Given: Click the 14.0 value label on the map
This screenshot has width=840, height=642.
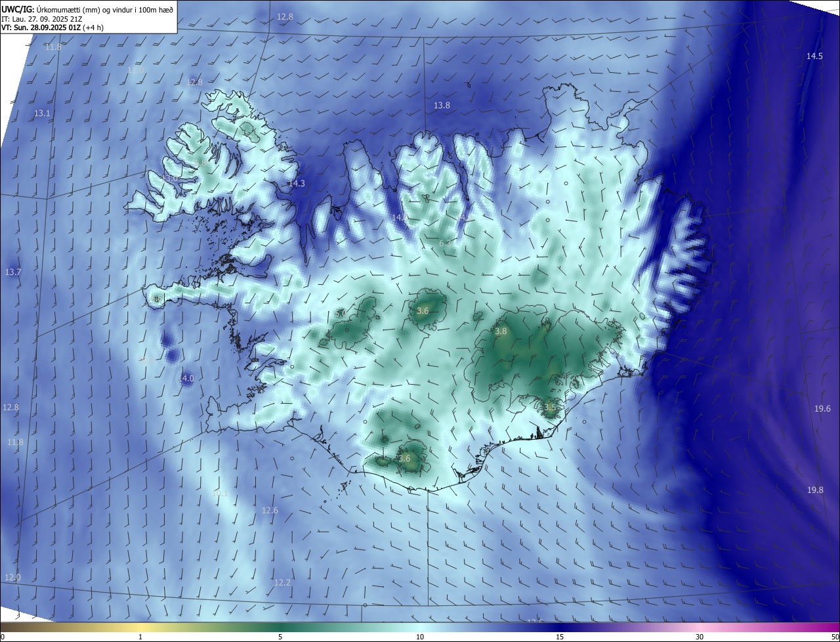Looking at the screenshot, I should [186, 379].
